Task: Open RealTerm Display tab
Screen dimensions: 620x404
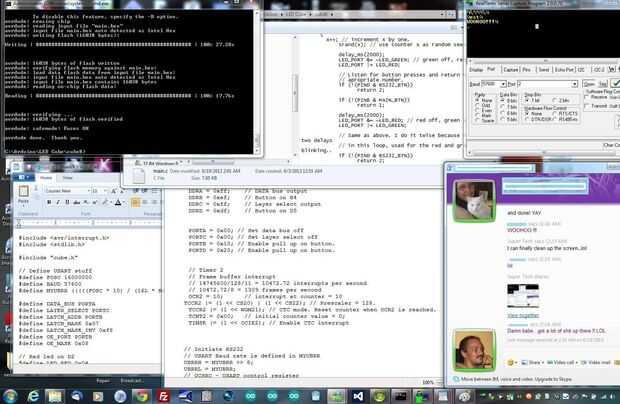Action: 476,70
